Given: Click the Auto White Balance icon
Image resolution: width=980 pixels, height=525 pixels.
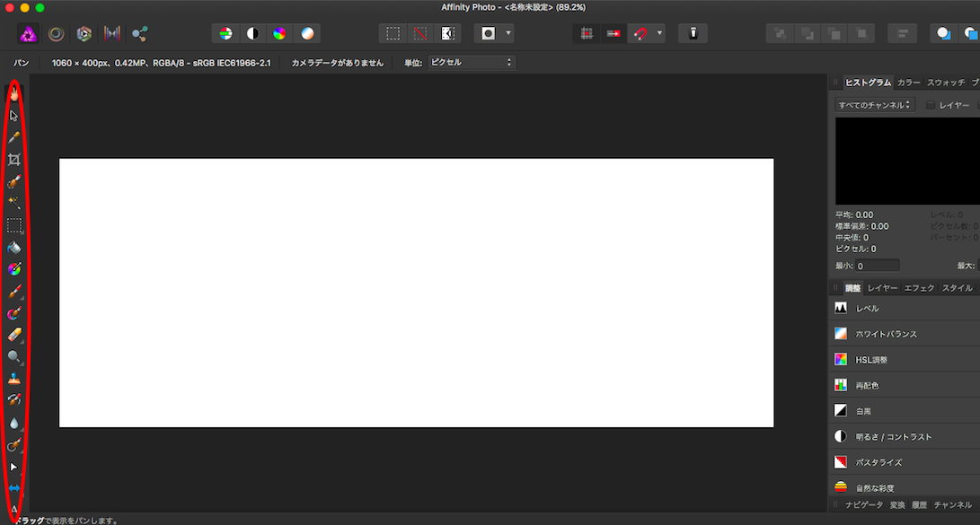Looking at the screenshot, I should coord(307,34).
